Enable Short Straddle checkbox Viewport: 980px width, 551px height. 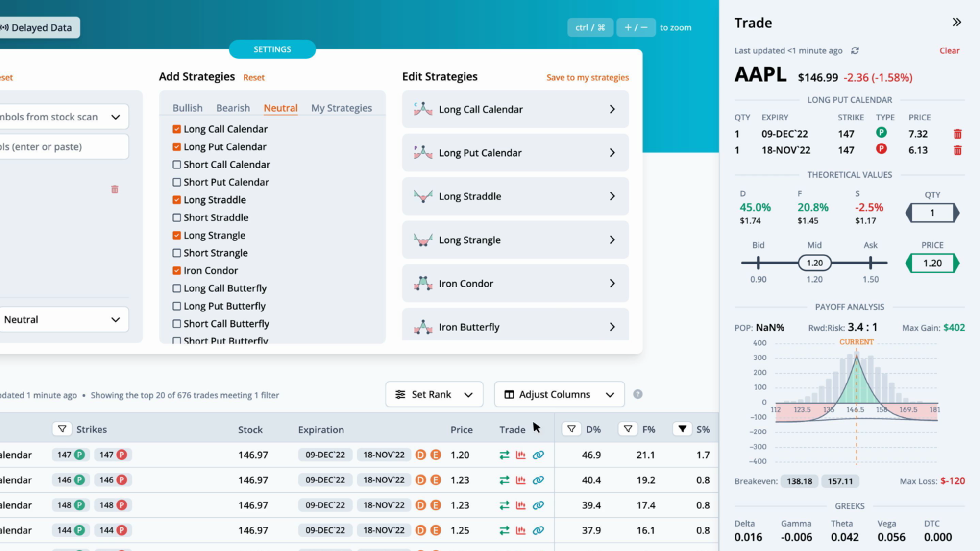click(x=177, y=217)
